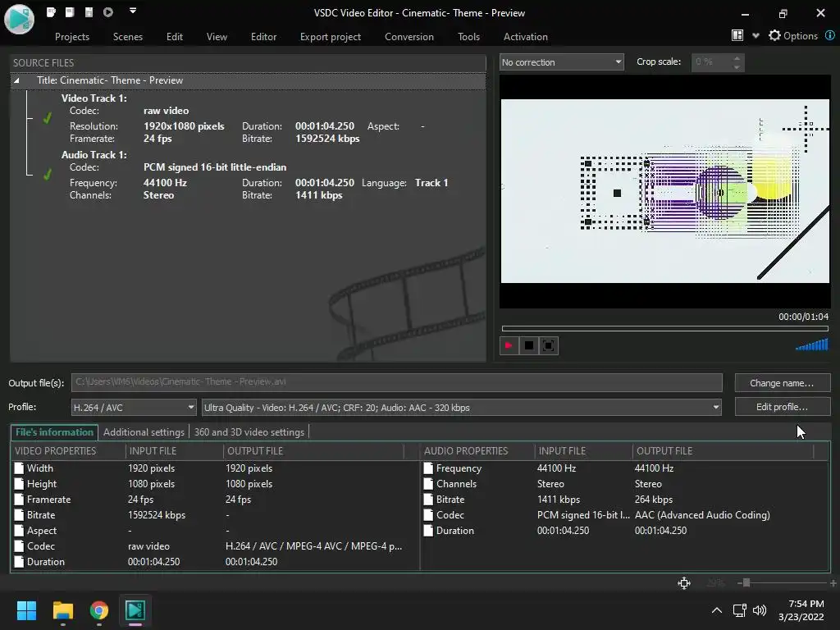Open the Conversion tab
The image size is (840, 630).
click(x=409, y=36)
